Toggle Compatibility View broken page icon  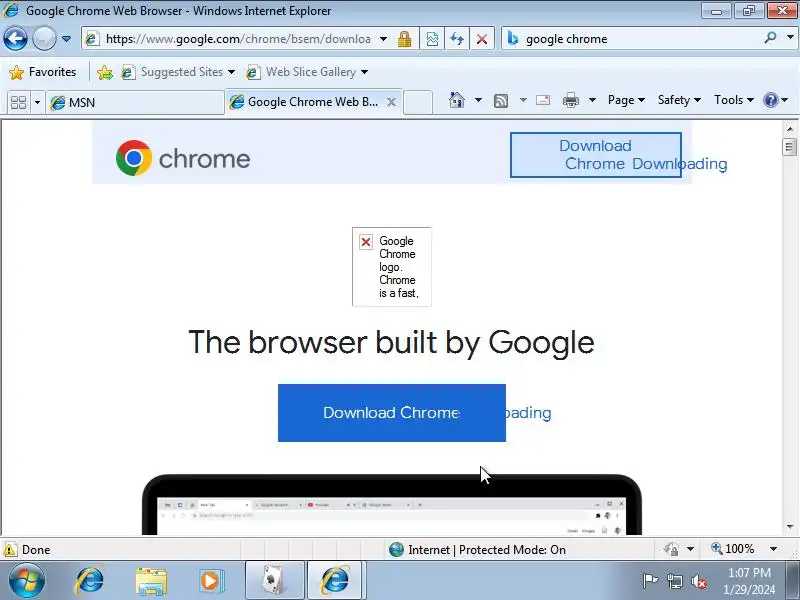pos(432,39)
